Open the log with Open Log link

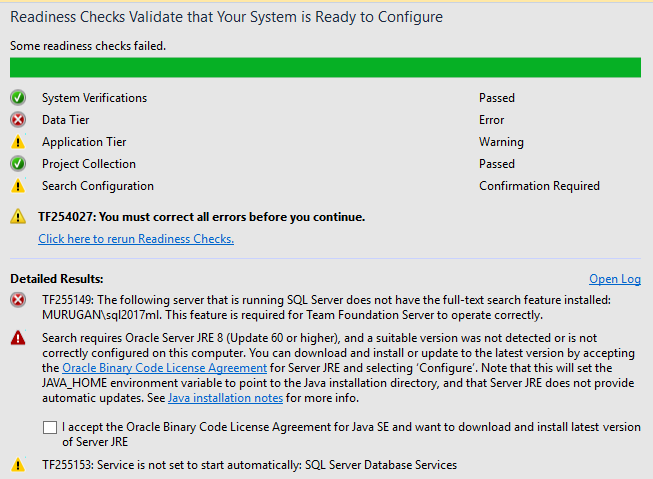615,279
